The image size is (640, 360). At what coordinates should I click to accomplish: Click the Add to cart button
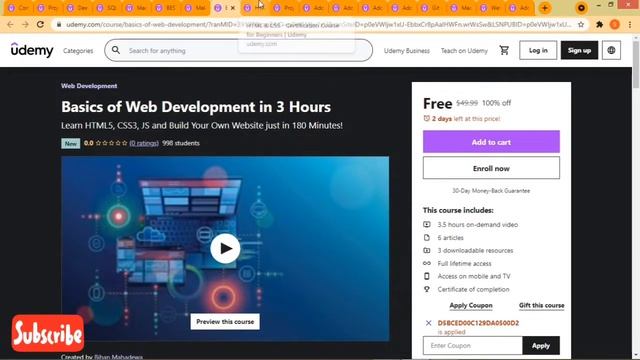point(491,142)
